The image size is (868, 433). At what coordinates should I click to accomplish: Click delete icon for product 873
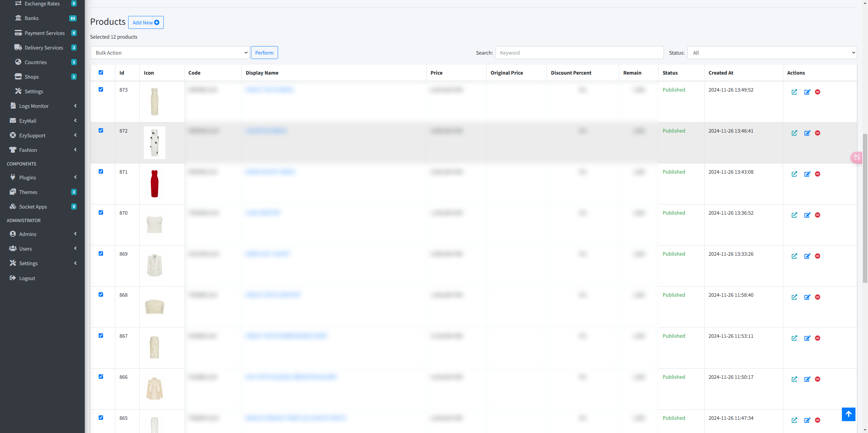pos(817,92)
